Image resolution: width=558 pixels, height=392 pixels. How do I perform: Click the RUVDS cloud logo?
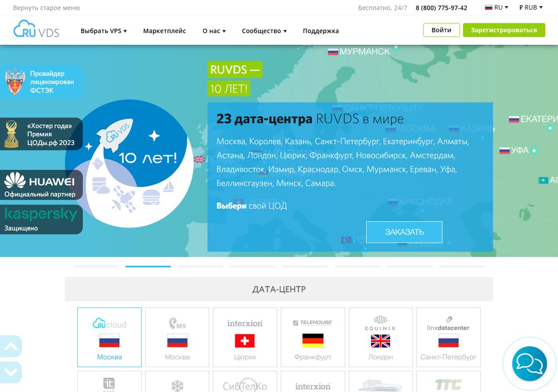pyautogui.click(x=37, y=29)
